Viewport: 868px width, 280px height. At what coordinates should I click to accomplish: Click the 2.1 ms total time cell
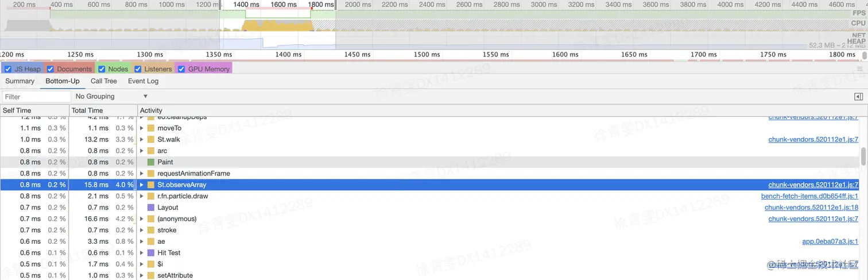(98, 196)
